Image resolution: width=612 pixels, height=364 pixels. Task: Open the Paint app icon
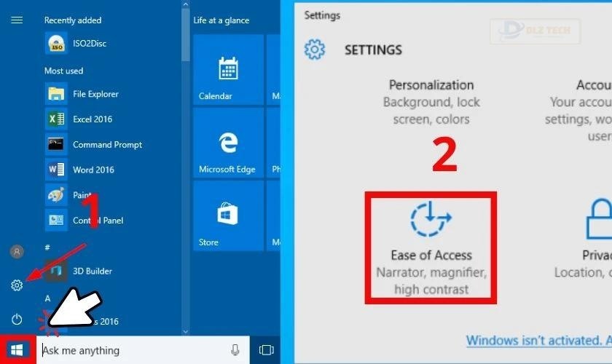(x=56, y=194)
